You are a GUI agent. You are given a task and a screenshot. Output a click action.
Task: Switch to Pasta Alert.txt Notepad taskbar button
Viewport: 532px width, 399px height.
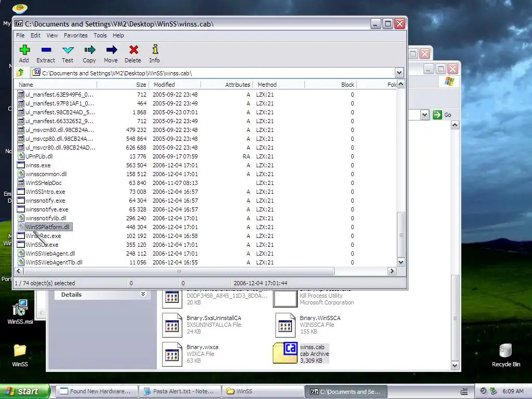179,391
